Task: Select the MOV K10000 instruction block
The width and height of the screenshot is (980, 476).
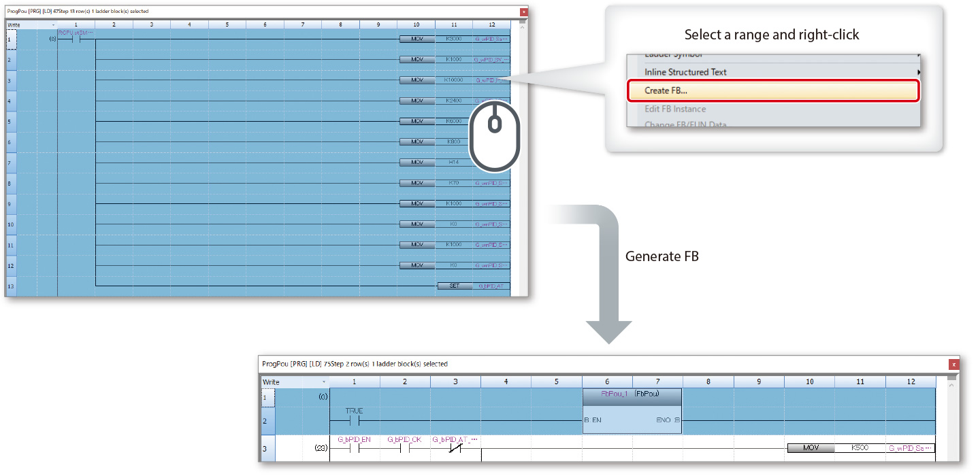Action: coord(416,80)
